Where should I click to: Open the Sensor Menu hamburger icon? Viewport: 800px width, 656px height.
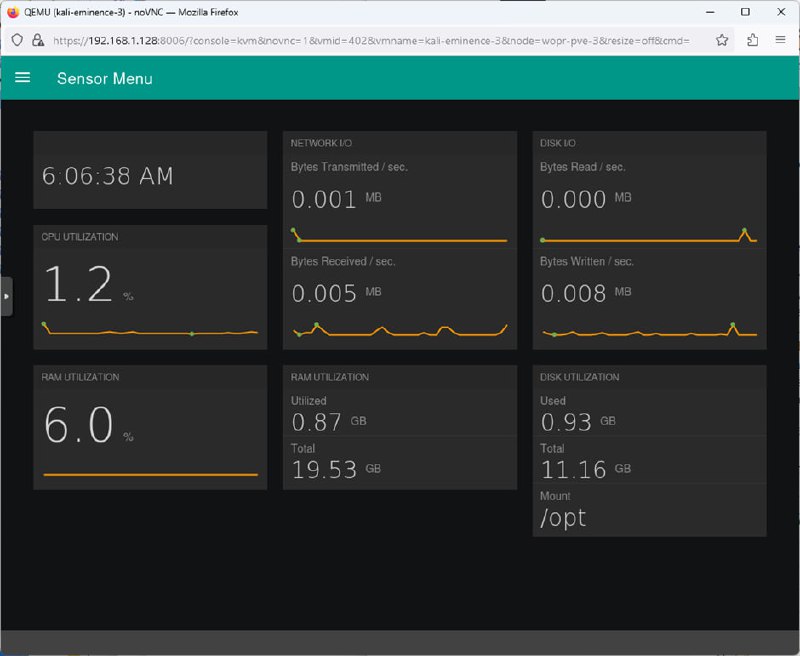pyautogui.click(x=23, y=78)
